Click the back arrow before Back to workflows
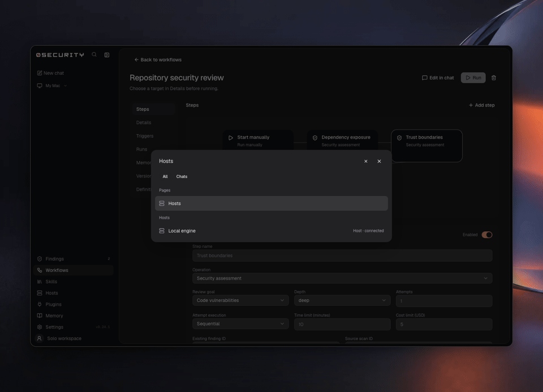This screenshot has width=543, height=392. point(136,59)
